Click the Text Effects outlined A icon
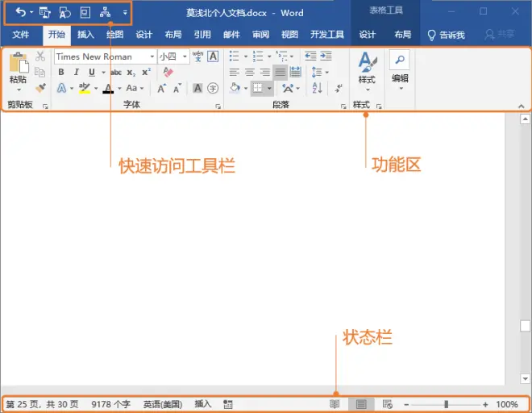The height and width of the screenshot is (413, 532). click(x=61, y=88)
